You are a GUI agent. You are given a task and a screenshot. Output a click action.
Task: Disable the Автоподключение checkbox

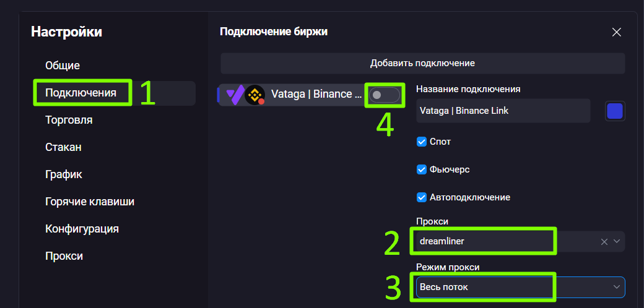coord(422,197)
